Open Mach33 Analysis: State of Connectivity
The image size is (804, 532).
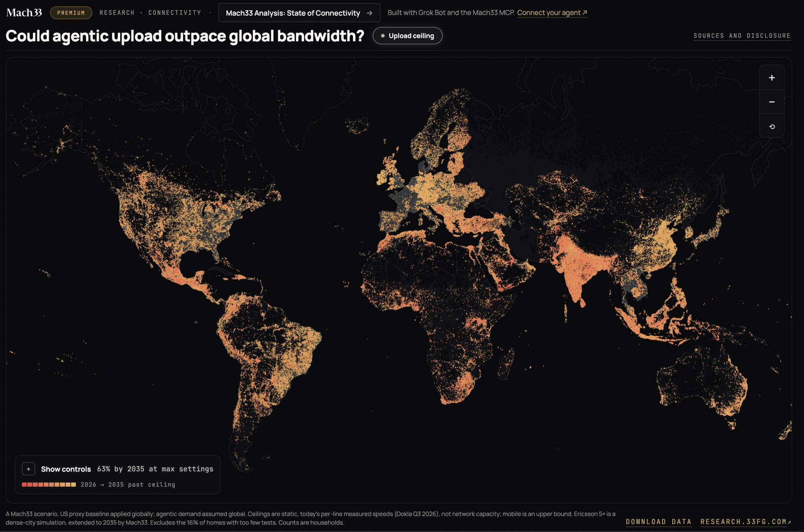299,13
